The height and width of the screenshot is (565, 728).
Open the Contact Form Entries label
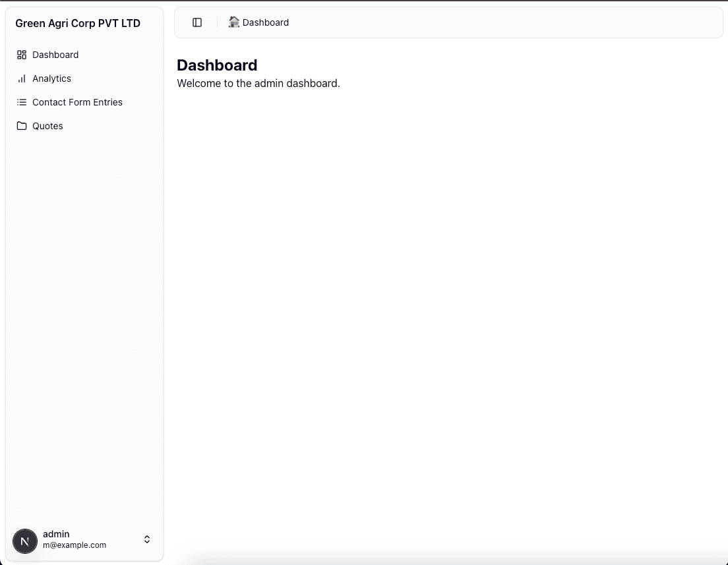pos(77,102)
